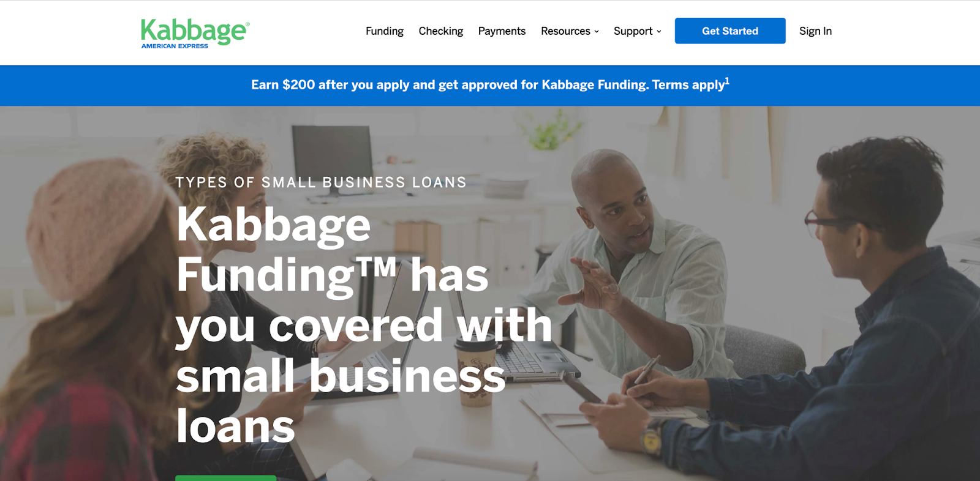Click the Kabbage Funding hero headline
980x481 pixels.
[x=364, y=324]
